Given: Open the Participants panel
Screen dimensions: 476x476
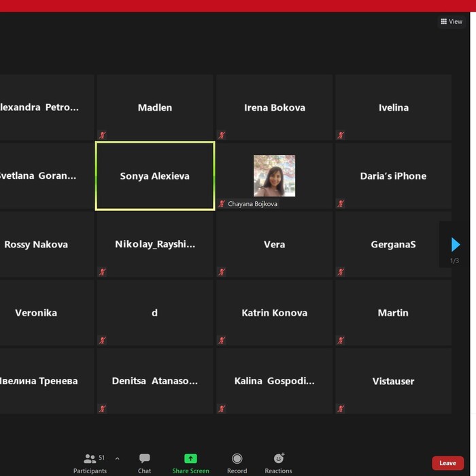Looking at the screenshot, I should (90, 462).
